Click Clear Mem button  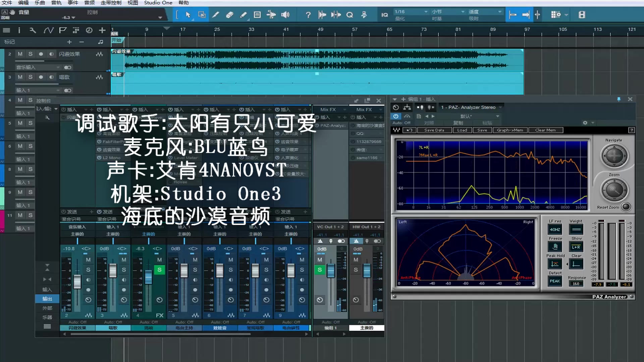click(545, 130)
